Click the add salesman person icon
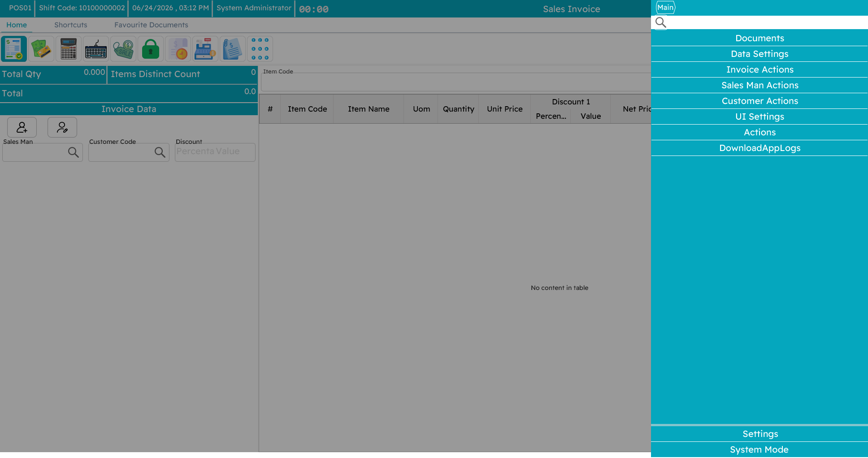Screen dimensions: 868x458 (22, 127)
